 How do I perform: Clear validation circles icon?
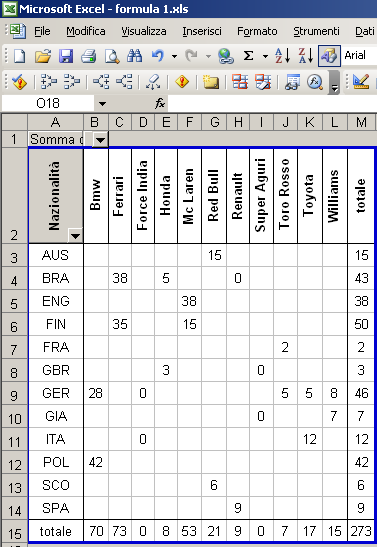263,82
